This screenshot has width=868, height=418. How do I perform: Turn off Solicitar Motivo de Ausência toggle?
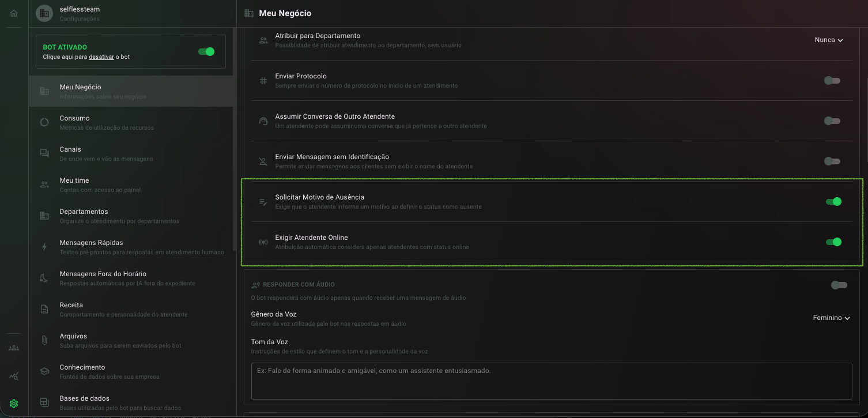[833, 202]
